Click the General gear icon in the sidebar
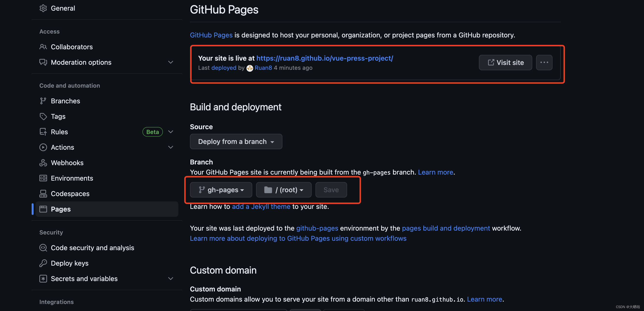This screenshot has width=644, height=311. click(x=43, y=8)
